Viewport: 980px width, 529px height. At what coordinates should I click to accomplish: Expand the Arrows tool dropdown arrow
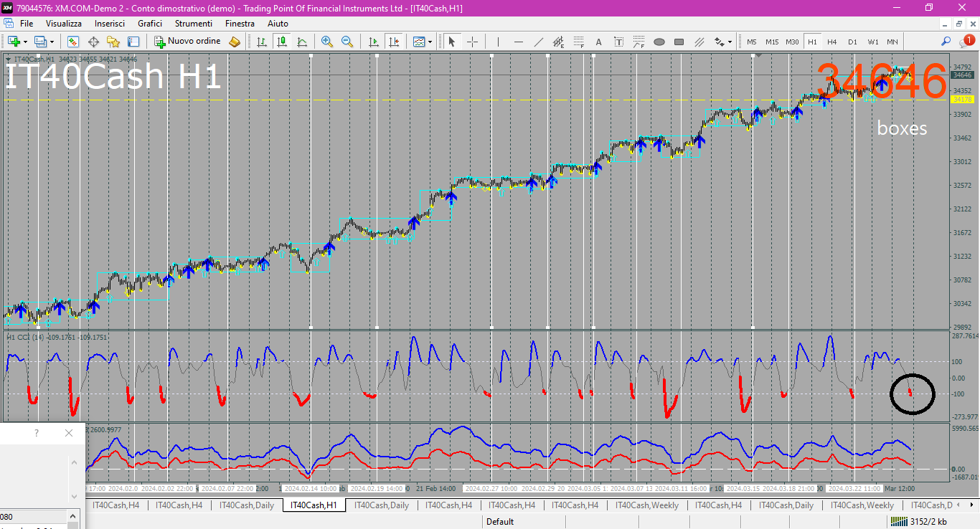[x=731, y=42]
